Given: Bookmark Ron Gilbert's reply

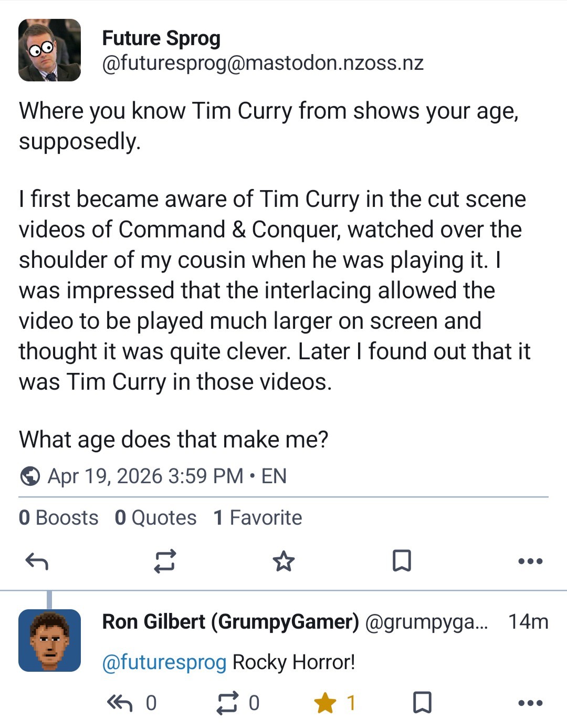Looking at the screenshot, I should click(x=422, y=703).
